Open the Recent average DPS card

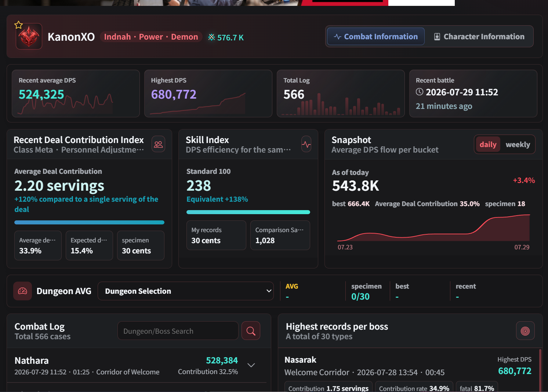click(76, 94)
